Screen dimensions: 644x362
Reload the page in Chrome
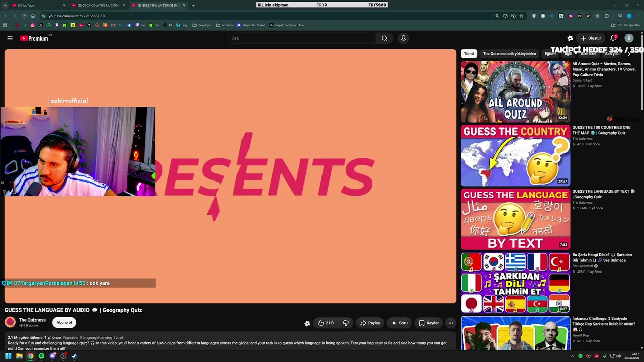pyautogui.click(x=24, y=16)
